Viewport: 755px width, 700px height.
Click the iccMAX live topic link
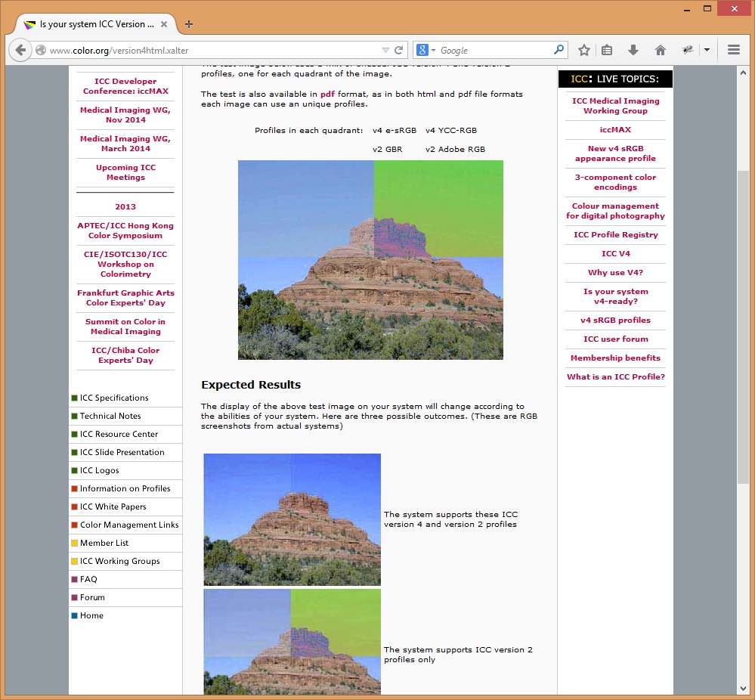(615, 129)
